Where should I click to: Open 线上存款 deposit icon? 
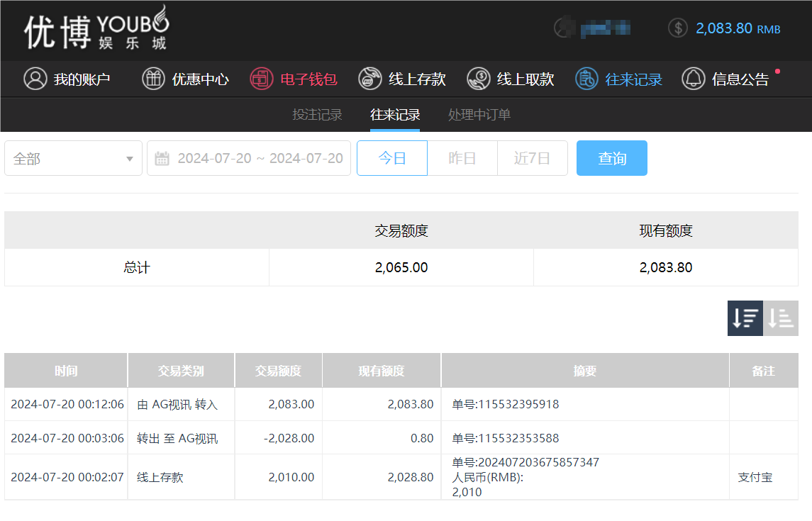point(369,79)
